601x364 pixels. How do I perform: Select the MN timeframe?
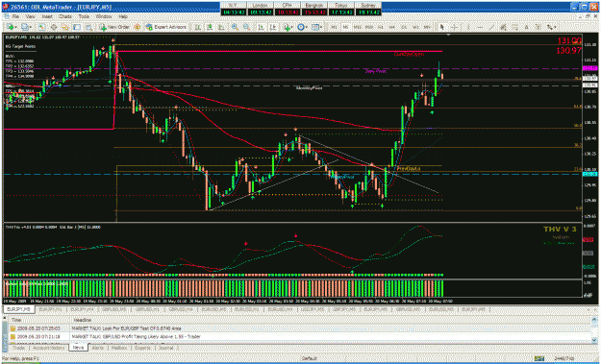pos(426,27)
